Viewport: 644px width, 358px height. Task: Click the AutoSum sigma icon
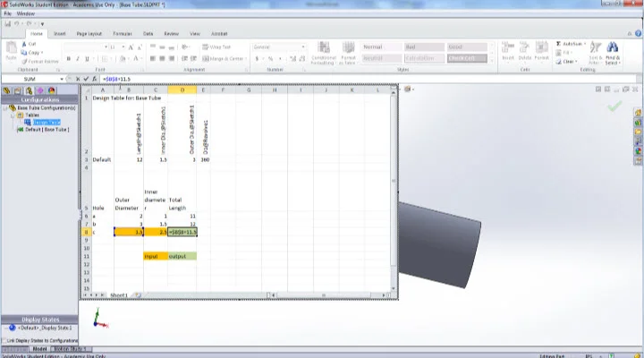558,43
